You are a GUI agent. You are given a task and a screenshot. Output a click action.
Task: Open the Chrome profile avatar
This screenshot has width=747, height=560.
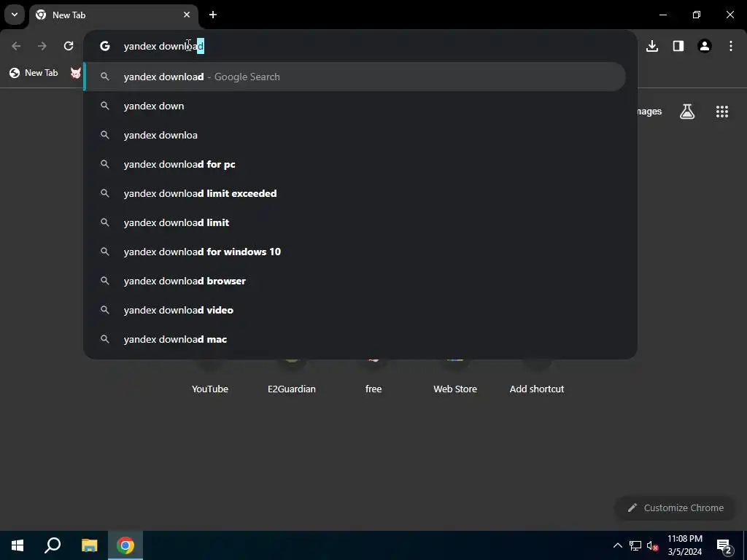point(705,46)
